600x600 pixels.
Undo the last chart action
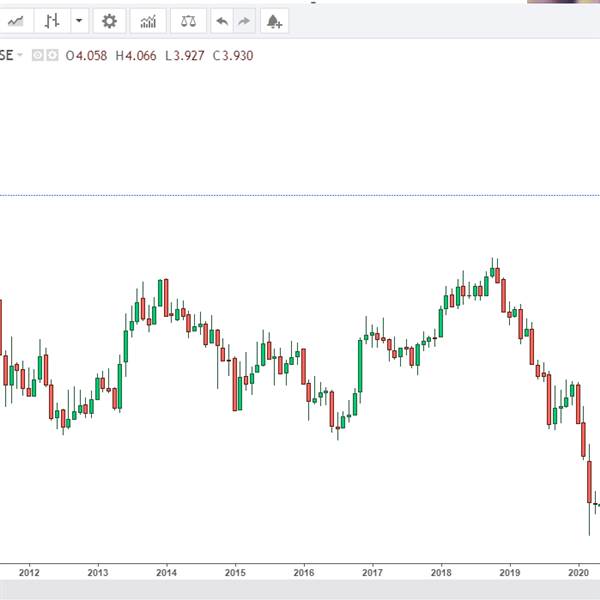222,21
